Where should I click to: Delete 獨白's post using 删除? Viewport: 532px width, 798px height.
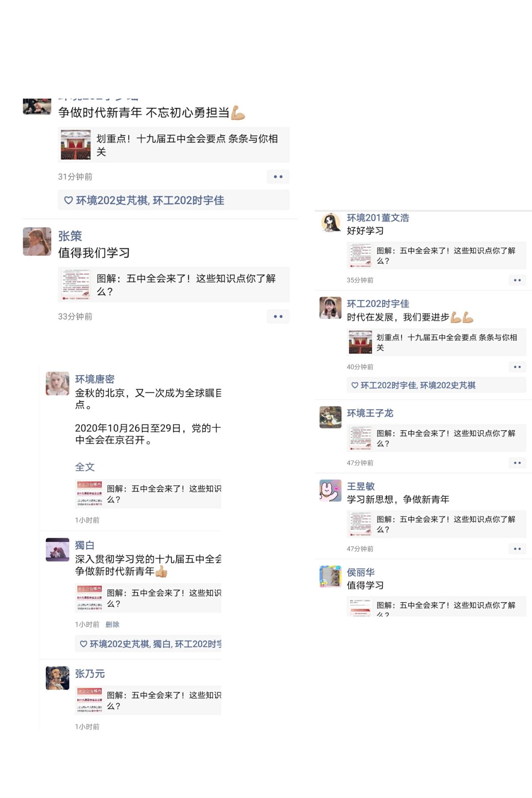pyautogui.click(x=112, y=624)
